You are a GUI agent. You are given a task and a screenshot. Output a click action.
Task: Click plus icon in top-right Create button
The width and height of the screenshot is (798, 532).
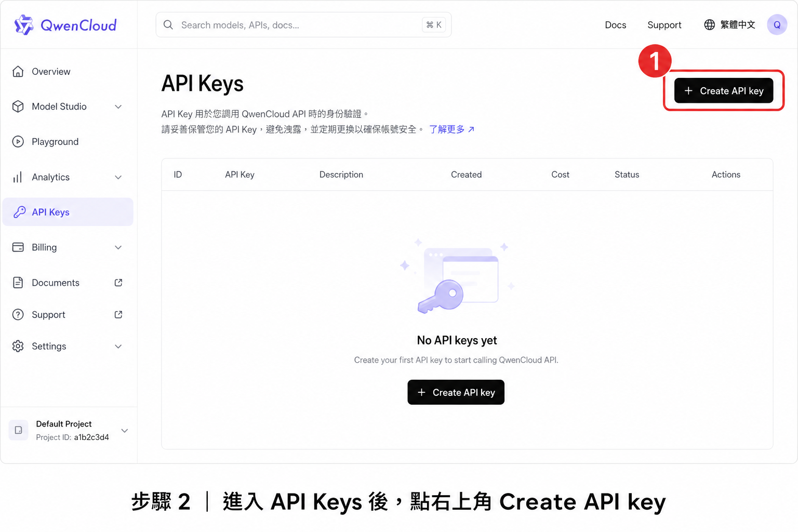(688, 91)
